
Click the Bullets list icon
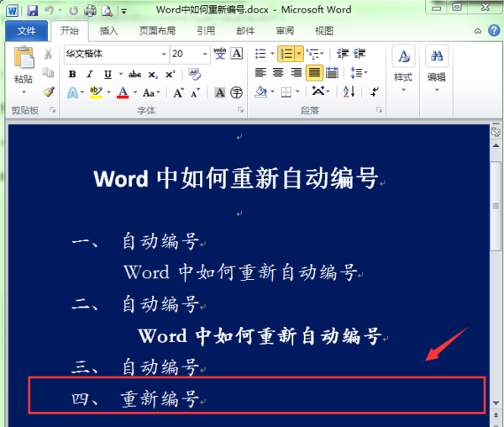point(260,54)
